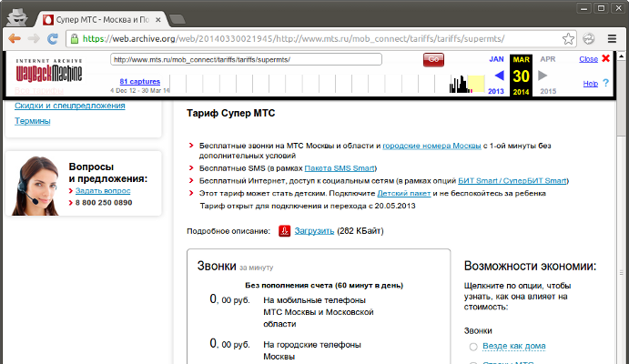This screenshot has height=364, width=629.
Task: Click the green padlock security icon
Action: tap(75, 39)
